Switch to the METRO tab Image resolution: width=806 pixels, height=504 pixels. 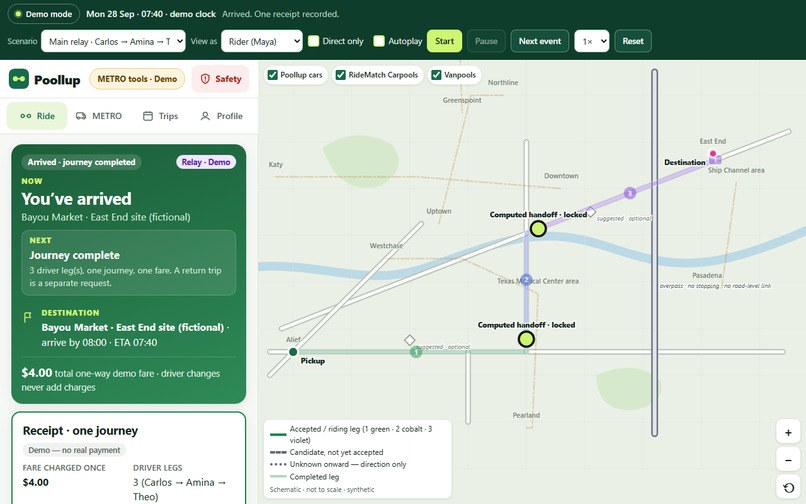tap(99, 116)
